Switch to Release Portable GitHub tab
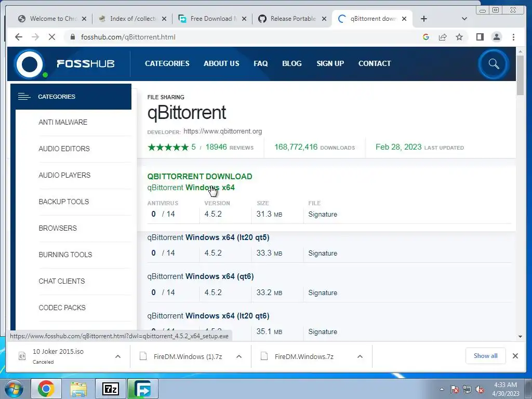The width and height of the screenshot is (532, 399). [292, 19]
